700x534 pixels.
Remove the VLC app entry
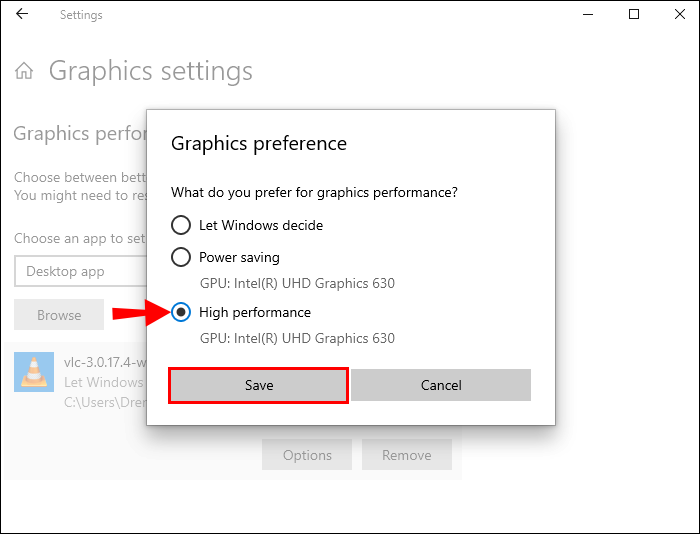pyautogui.click(x=407, y=455)
